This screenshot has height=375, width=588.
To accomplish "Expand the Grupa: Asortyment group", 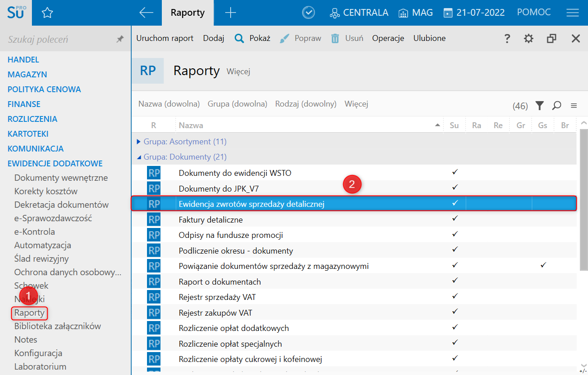I will (x=138, y=142).
